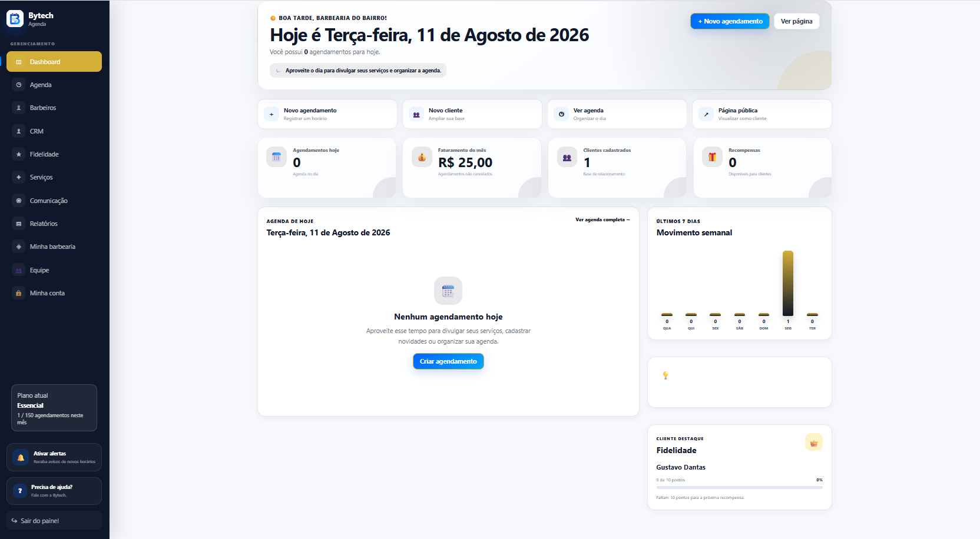Select Dashboard in the sidebar menu

[x=54, y=62]
